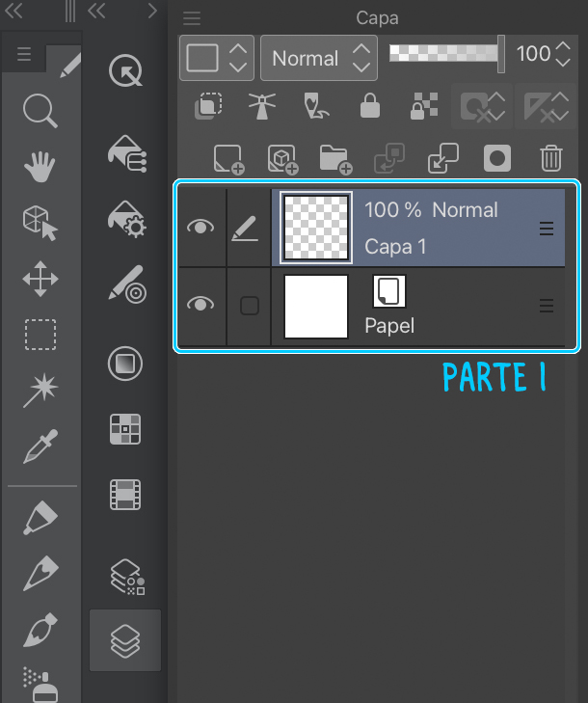Click the new layer folder icon

[334, 158]
